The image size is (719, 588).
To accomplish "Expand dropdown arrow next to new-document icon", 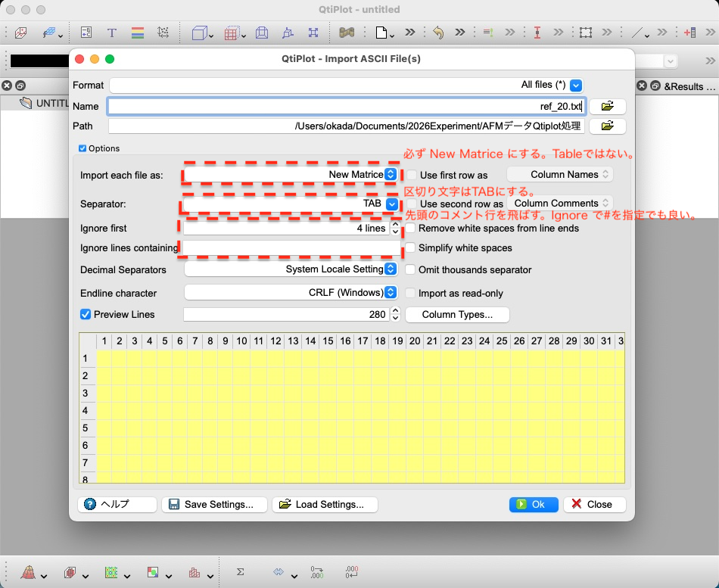I will click(x=392, y=36).
